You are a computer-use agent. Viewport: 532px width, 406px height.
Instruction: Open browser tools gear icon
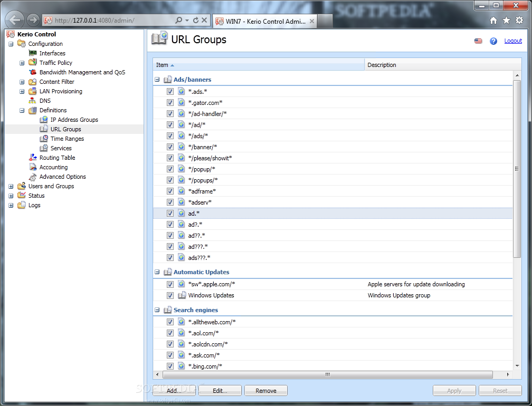click(x=519, y=21)
